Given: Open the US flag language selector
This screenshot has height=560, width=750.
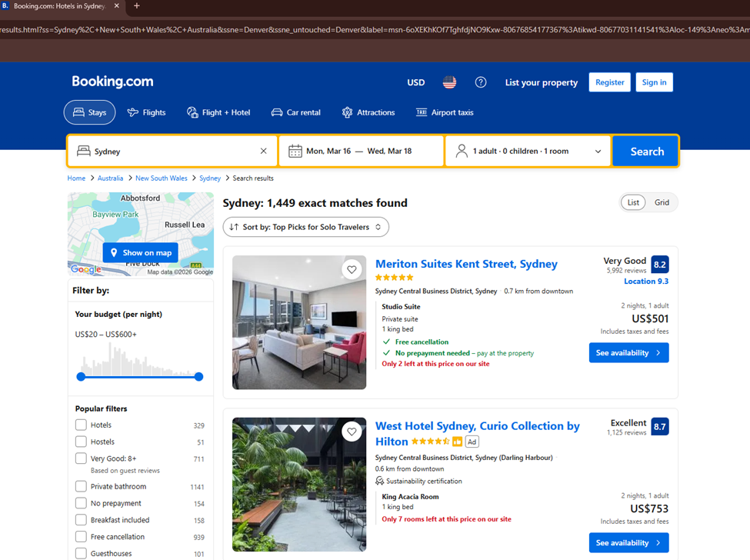Looking at the screenshot, I should point(449,82).
